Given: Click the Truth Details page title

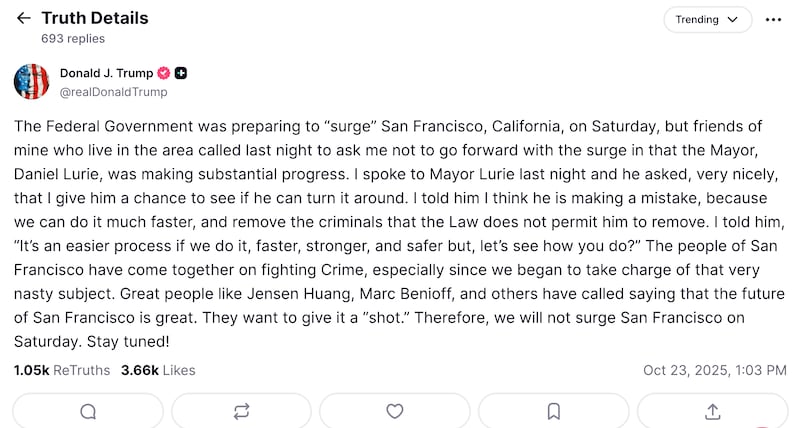Looking at the screenshot, I should pos(94,18).
